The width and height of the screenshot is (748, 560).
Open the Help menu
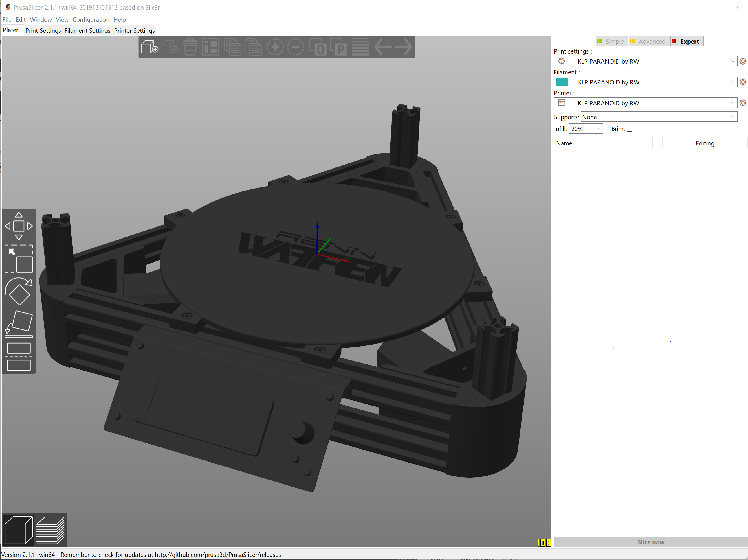click(x=120, y=20)
